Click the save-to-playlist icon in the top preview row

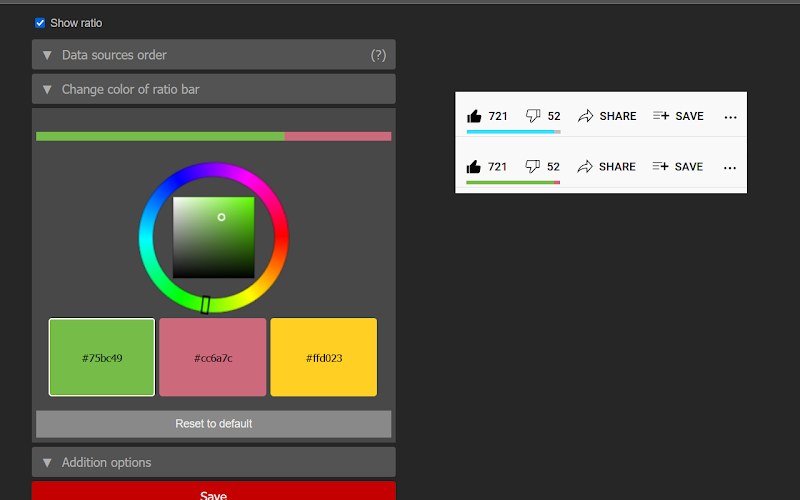tap(661, 116)
